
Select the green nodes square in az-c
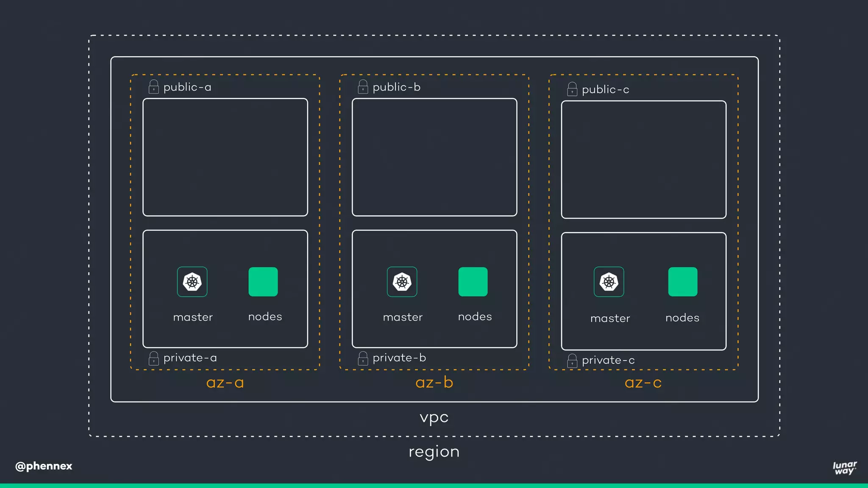[682, 282]
